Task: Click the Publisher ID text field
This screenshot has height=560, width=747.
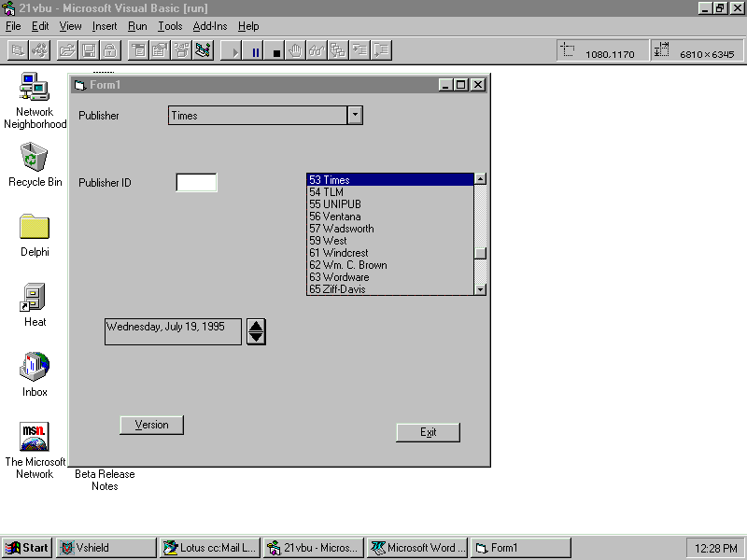Action: click(x=196, y=183)
